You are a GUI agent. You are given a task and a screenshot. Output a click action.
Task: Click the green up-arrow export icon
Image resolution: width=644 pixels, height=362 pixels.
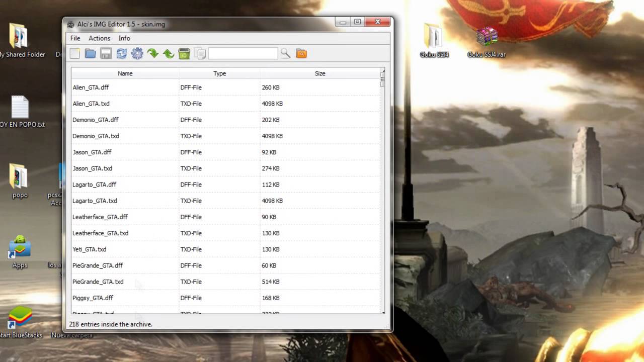(169, 53)
